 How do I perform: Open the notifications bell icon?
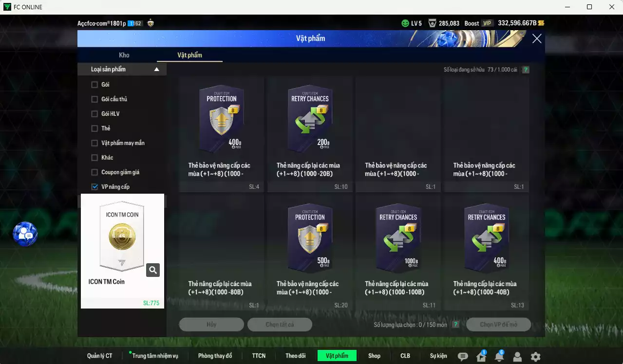[x=499, y=357]
